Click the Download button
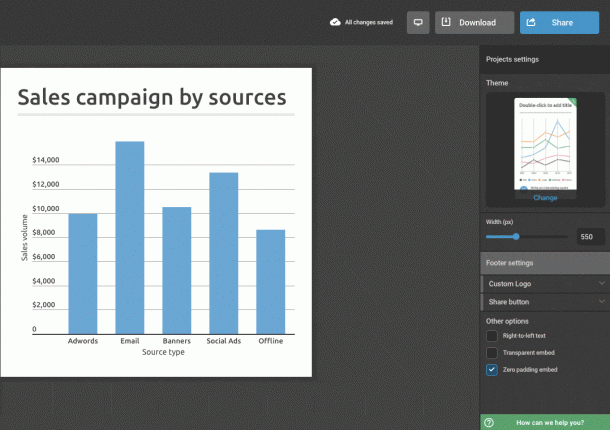Viewport: 610px width, 430px height. pyautogui.click(x=474, y=23)
